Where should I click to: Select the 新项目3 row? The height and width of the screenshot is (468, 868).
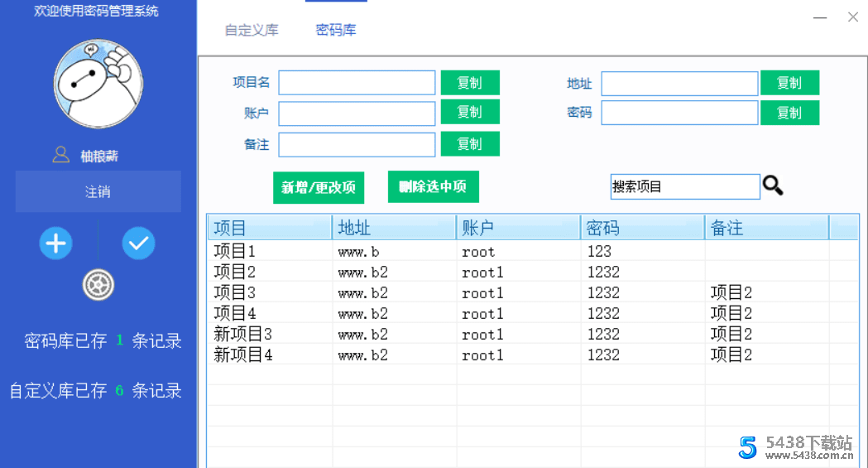click(533, 335)
